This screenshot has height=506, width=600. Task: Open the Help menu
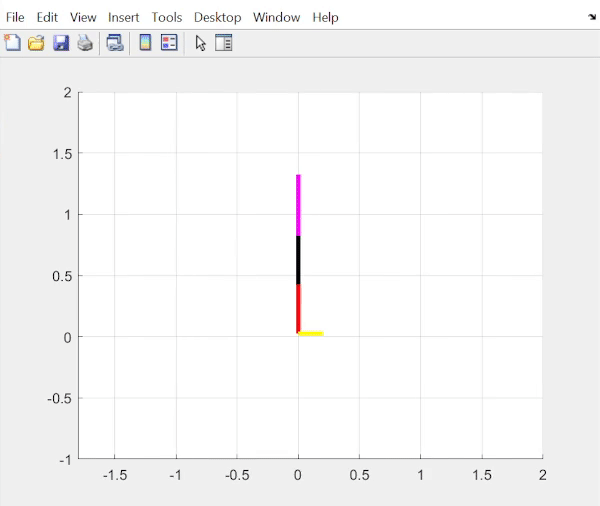(x=326, y=17)
